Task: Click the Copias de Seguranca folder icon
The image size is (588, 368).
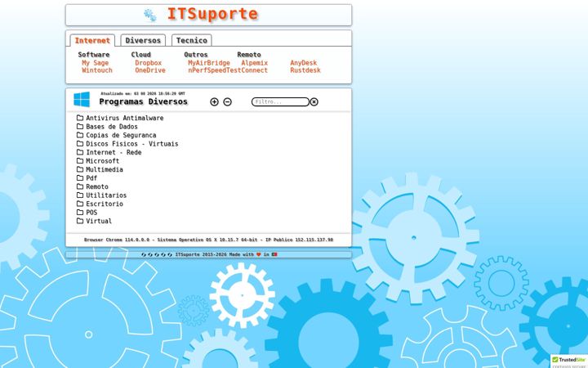Action: pos(80,135)
